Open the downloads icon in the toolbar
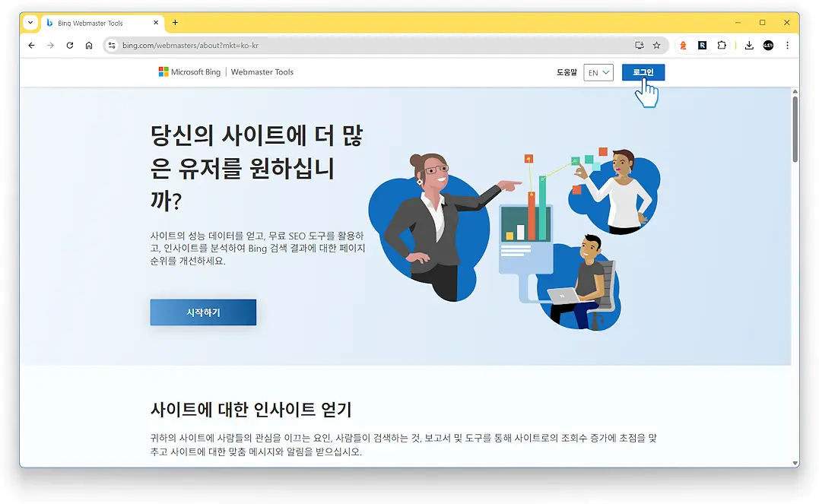This screenshot has width=819, height=504. click(749, 45)
